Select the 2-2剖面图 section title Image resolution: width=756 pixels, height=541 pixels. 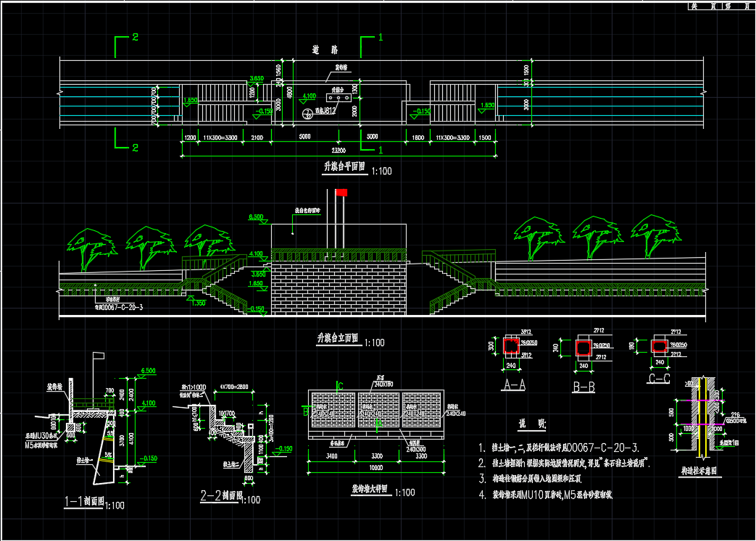tap(221, 495)
